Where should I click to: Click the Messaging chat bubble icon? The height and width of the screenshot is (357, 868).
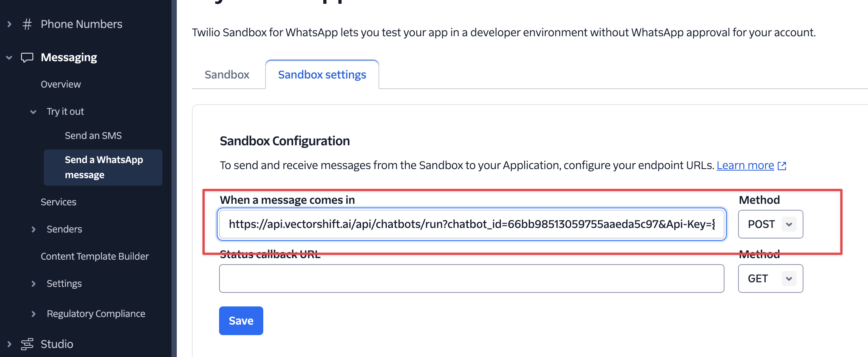[x=27, y=57]
